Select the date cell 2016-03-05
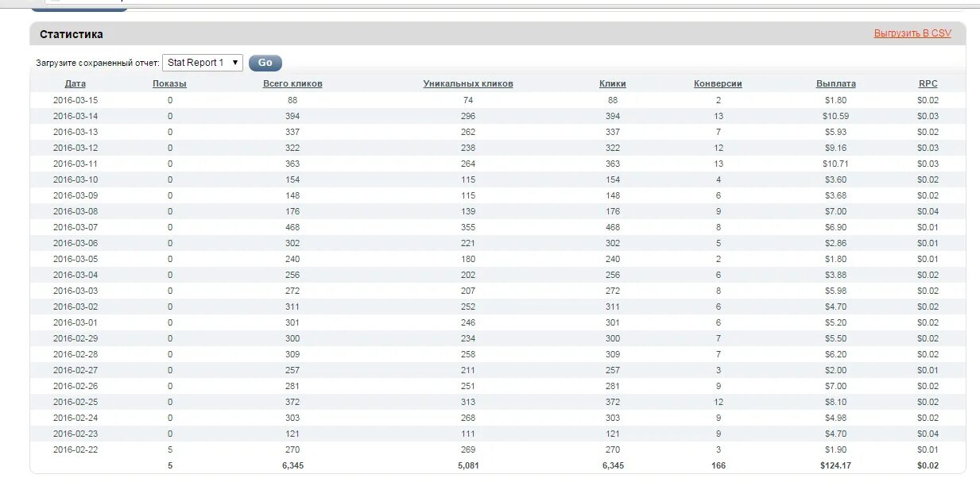This screenshot has width=980, height=486. pyautogui.click(x=76, y=259)
